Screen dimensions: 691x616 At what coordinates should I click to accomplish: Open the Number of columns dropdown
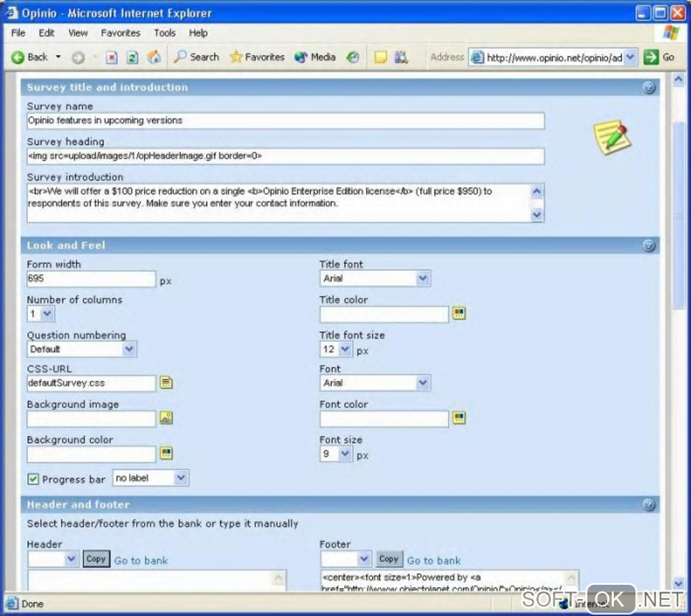[41, 314]
